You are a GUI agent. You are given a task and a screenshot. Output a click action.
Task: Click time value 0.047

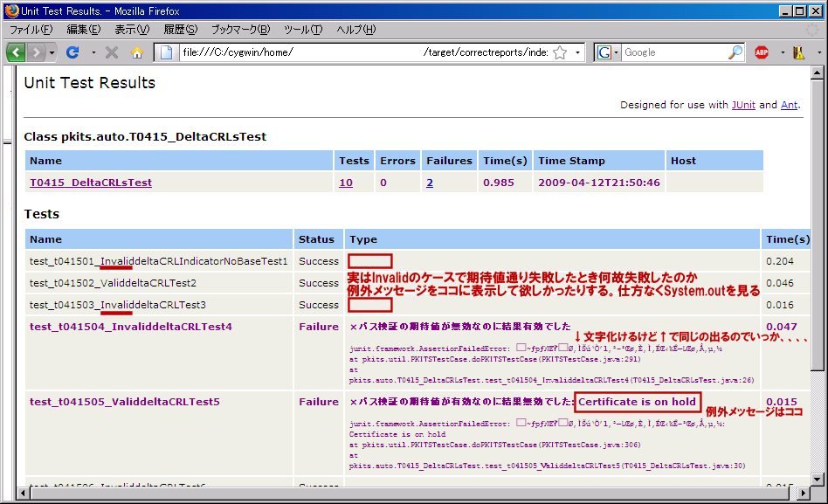(782, 327)
